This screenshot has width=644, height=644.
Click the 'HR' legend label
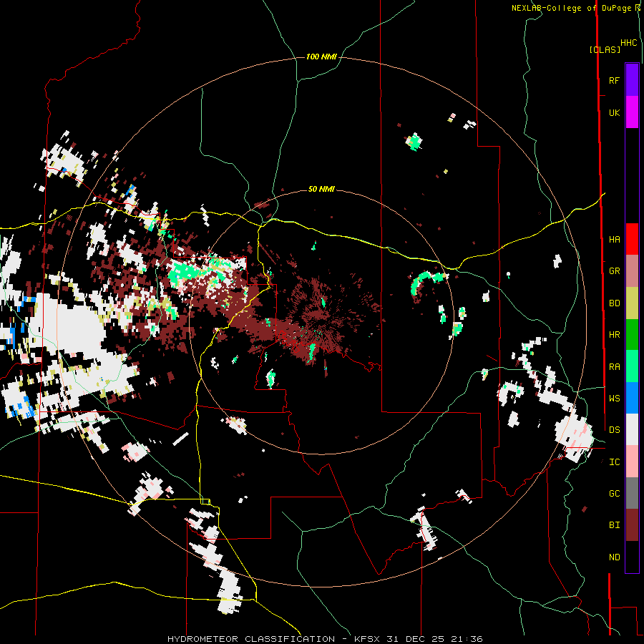point(614,335)
